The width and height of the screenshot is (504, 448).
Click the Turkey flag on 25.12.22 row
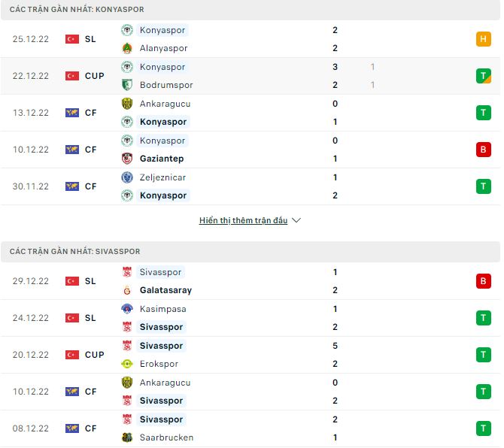coord(72,39)
